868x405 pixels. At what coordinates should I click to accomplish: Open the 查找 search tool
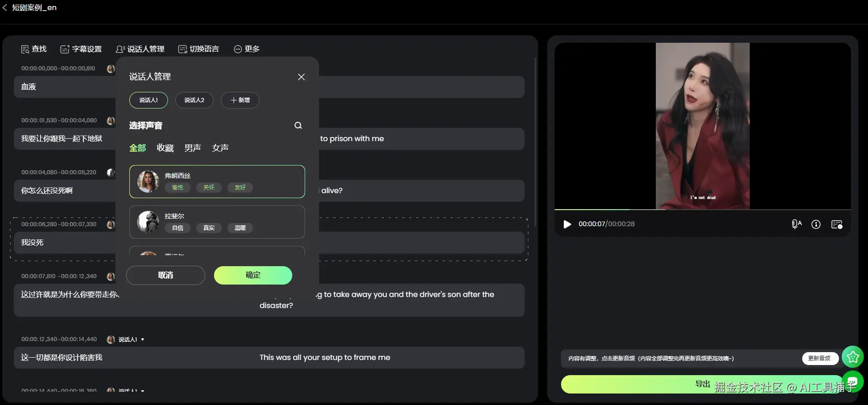pyautogui.click(x=34, y=49)
